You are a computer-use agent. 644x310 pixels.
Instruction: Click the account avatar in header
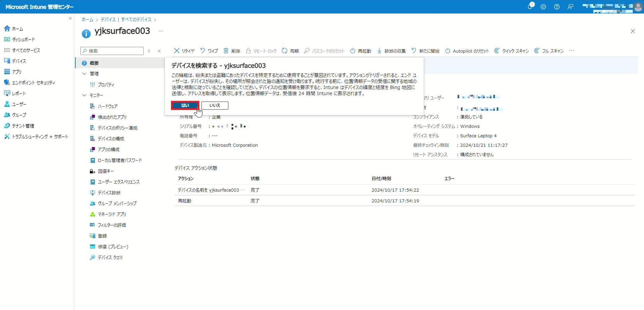(638, 7)
